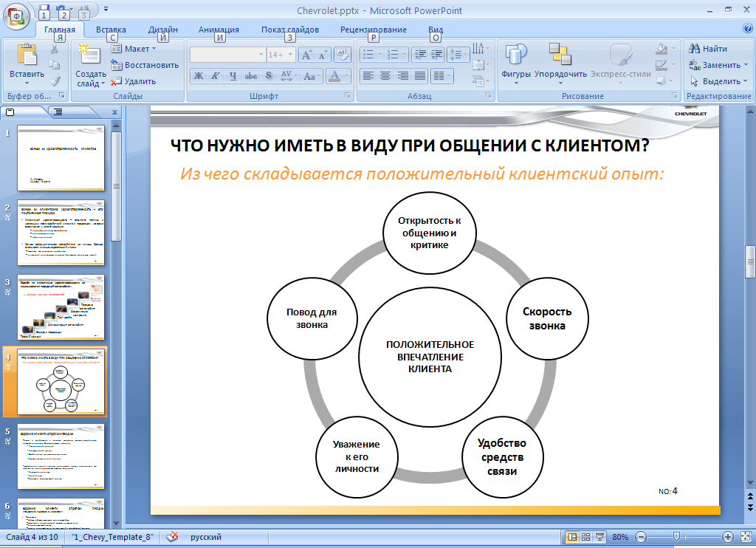Click the next slide double-arrow button
The width and height of the screenshot is (756, 548).
point(750,507)
